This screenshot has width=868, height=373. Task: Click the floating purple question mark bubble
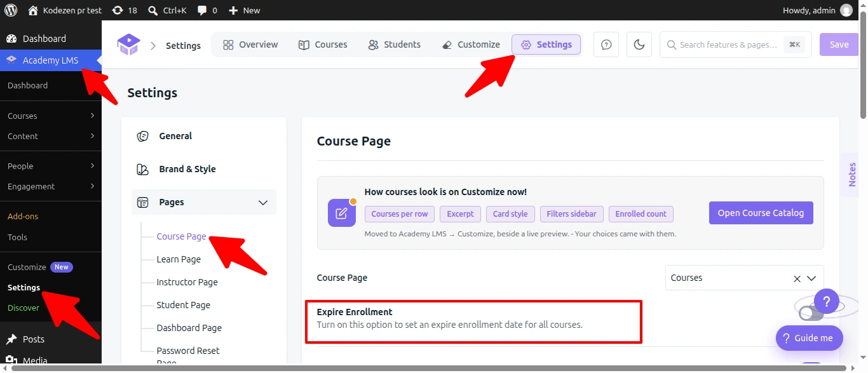(826, 301)
